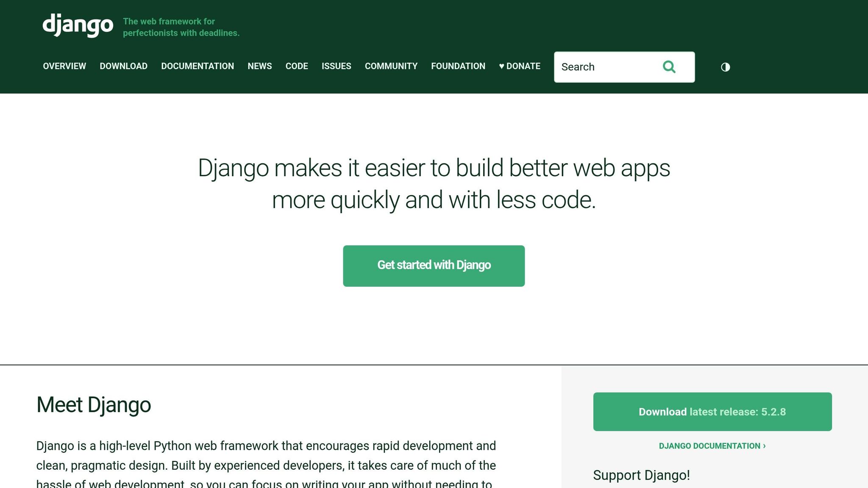Open the OVERVIEW menu item

point(64,66)
